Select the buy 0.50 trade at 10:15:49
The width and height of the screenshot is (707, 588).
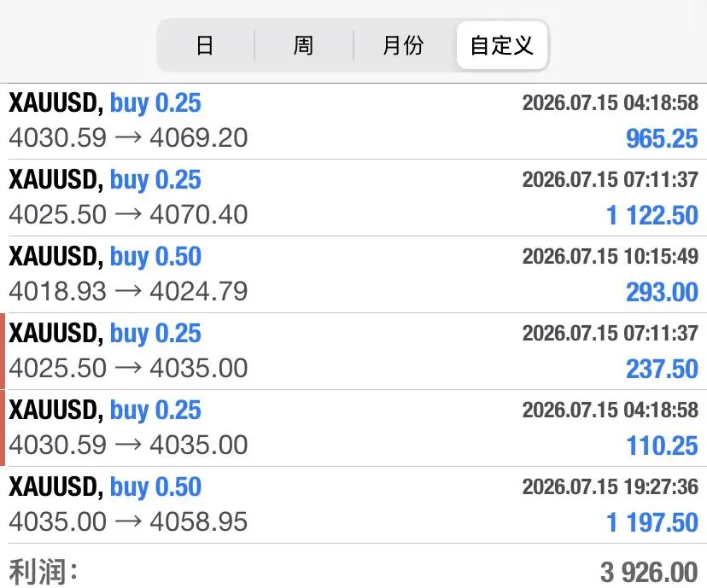point(353,275)
